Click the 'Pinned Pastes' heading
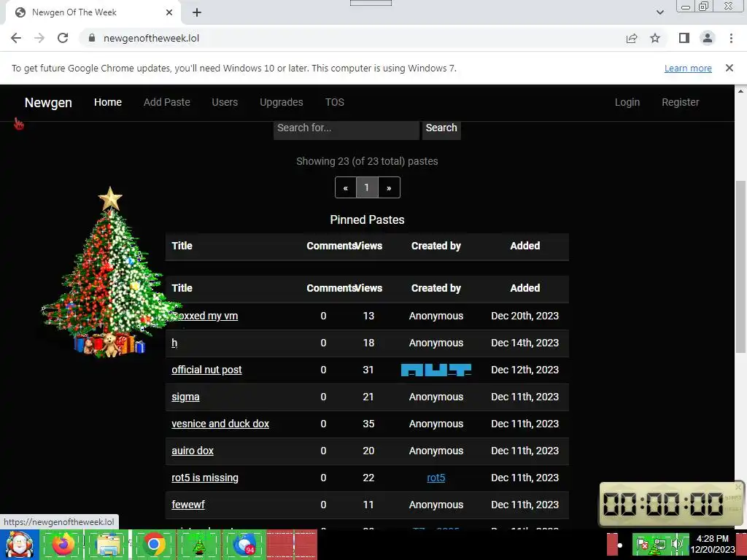The width and height of the screenshot is (747, 560). click(368, 220)
